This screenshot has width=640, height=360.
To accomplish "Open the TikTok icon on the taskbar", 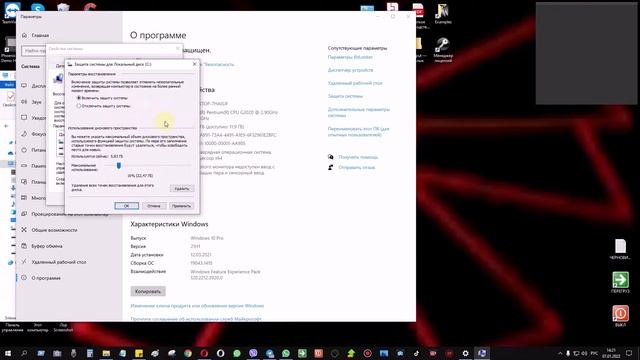I will pyautogui.click(x=416, y=353).
